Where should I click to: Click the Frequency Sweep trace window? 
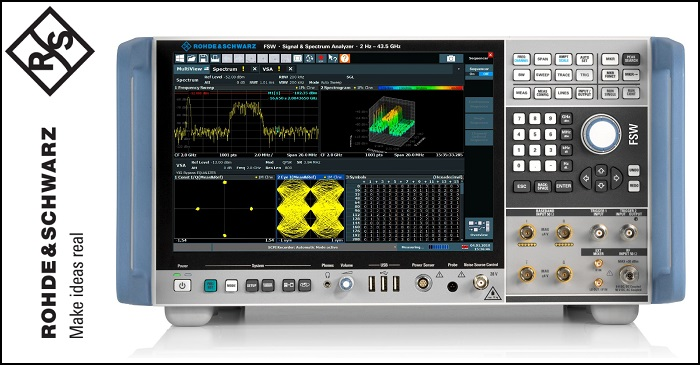coord(247,122)
